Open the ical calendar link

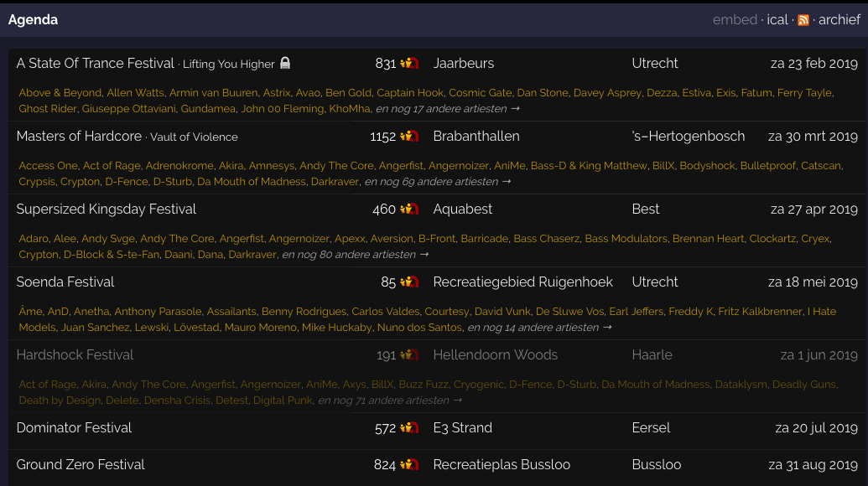pyautogui.click(x=777, y=20)
